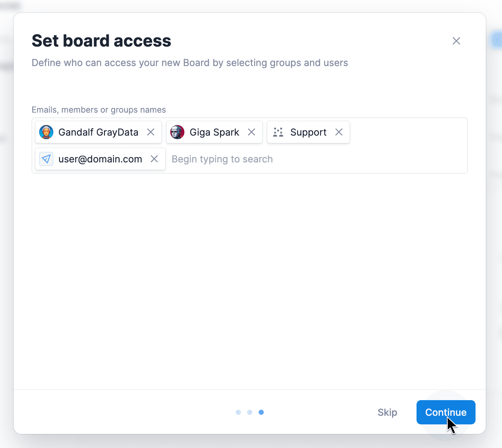Select the user@domain.com chip text
Viewport: 502px width, 448px height.
point(100,159)
